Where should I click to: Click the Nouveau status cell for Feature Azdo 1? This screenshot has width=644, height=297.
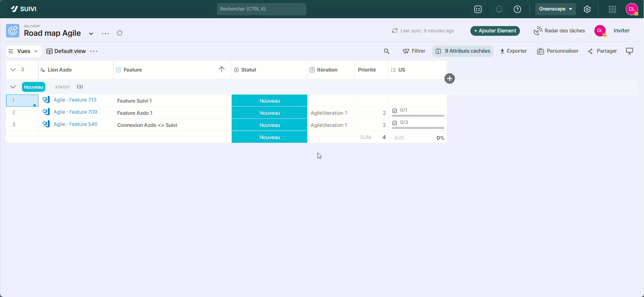pos(269,113)
